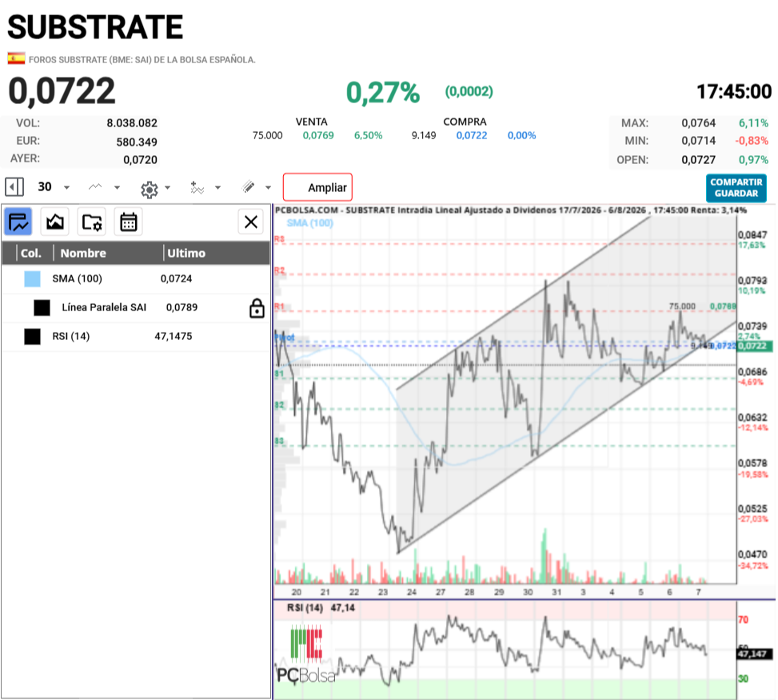Click the Ampliar button
This screenshot has width=778, height=700.
pyautogui.click(x=317, y=187)
